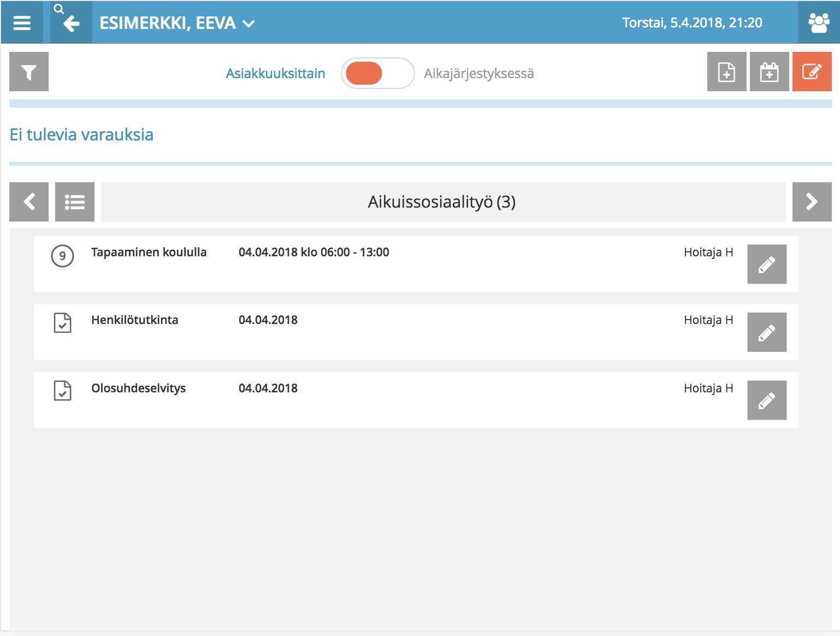
Task: Expand the ESIMERKKI, EEVA client dropdown
Action: pos(177,23)
